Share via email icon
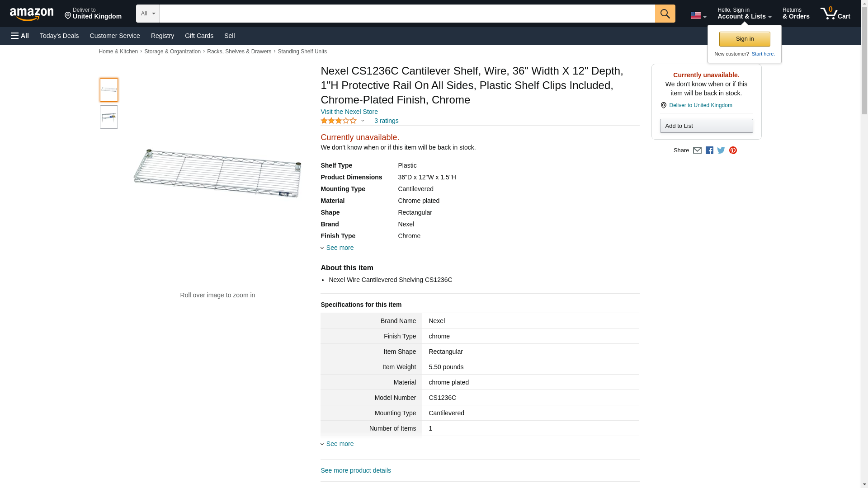 (697, 150)
